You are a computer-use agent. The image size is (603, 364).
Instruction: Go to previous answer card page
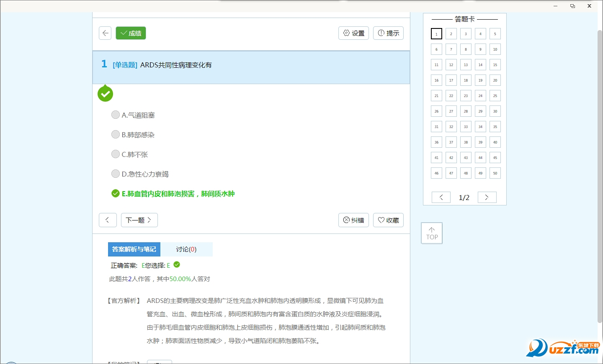441,197
